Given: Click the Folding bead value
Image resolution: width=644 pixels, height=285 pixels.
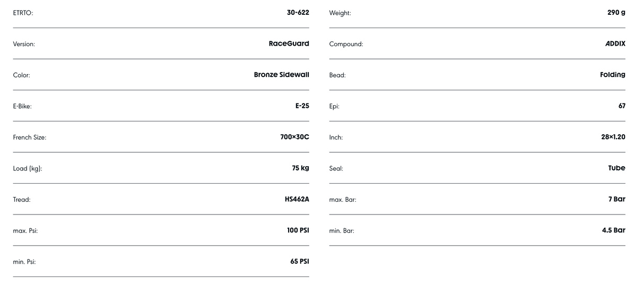Looking at the screenshot, I should point(613,75).
